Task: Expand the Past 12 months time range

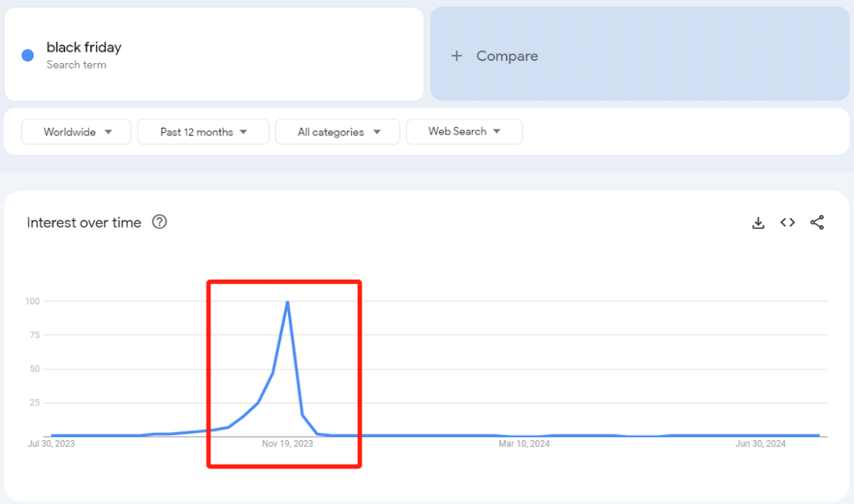Action: (203, 132)
